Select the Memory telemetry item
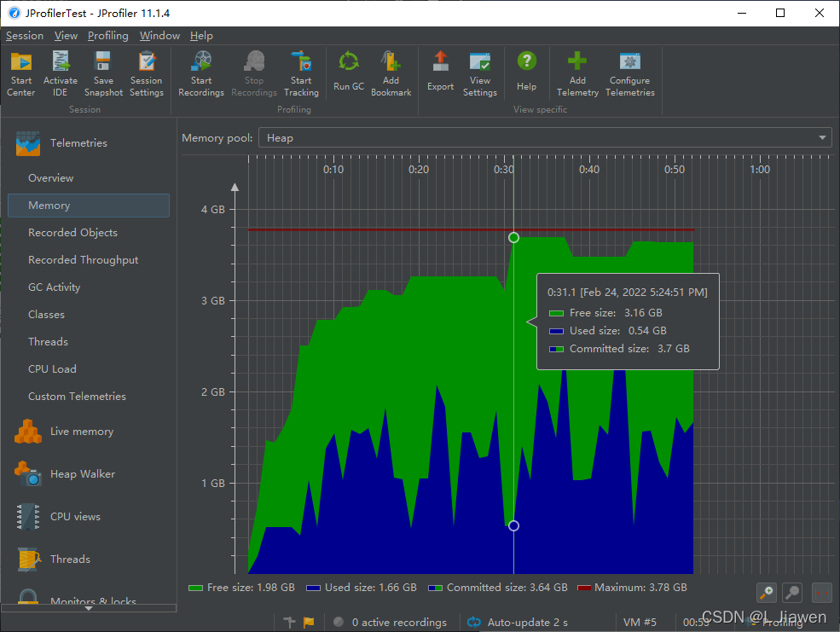Viewport: 840px width, 632px height. (x=89, y=206)
